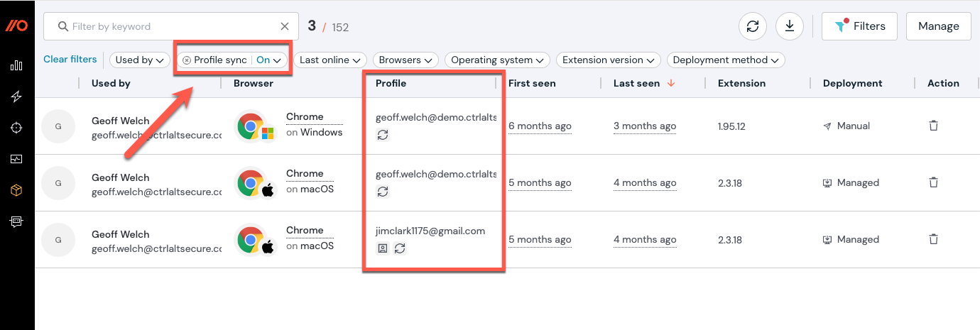Click the download icon button in toolbar

[790, 26]
